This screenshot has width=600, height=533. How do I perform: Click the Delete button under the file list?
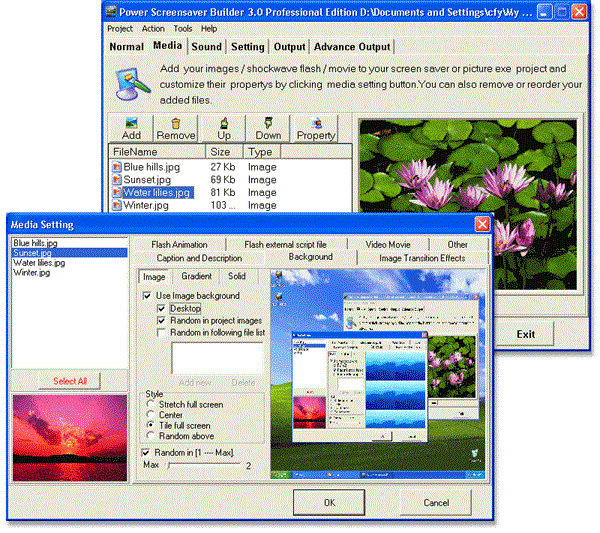pyautogui.click(x=243, y=383)
